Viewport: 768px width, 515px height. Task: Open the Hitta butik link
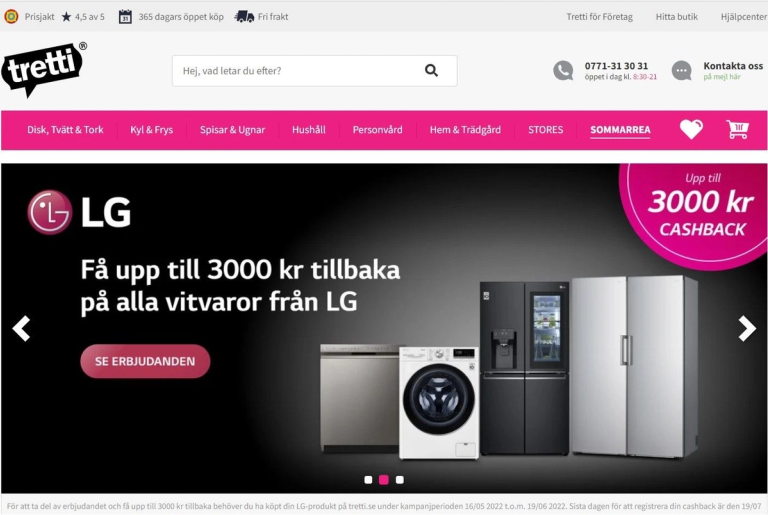[676, 17]
